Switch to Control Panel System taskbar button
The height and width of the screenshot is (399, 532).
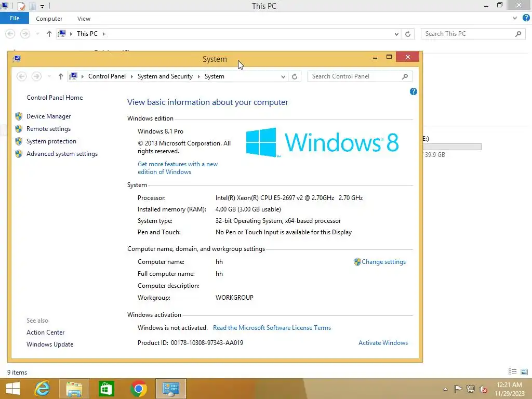pyautogui.click(x=170, y=389)
